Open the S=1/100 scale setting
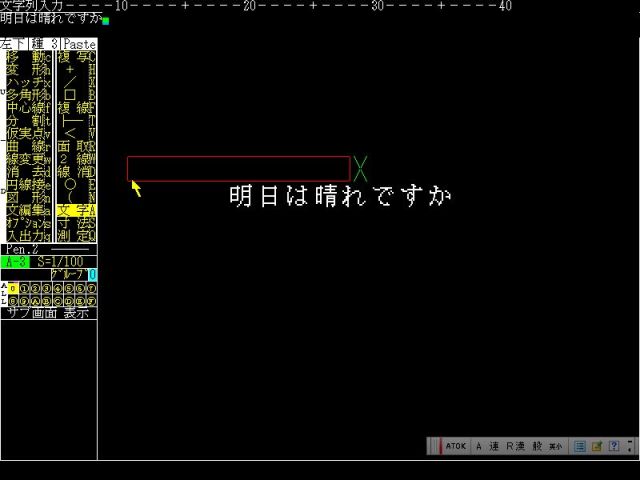Image resolution: width=640 pixels, height=480 pixels. point(62,261)
